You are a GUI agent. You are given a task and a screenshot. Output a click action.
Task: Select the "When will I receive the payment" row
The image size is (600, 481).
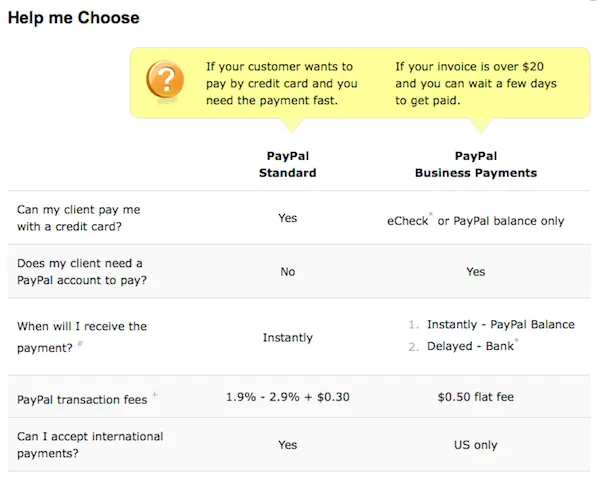pyautogui.click(x=82, y=336)
